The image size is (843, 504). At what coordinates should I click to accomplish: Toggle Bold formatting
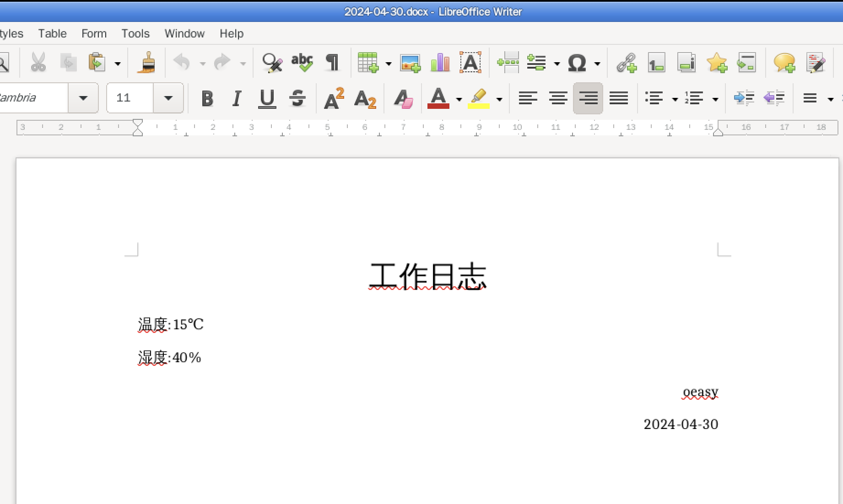point(207,98)
